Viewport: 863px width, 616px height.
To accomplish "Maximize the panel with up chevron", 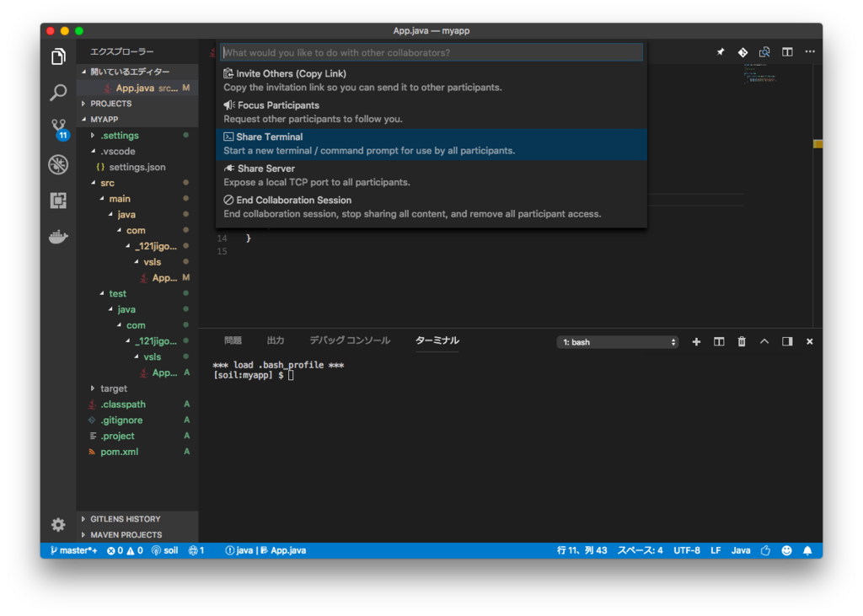I will coord(764,341).
